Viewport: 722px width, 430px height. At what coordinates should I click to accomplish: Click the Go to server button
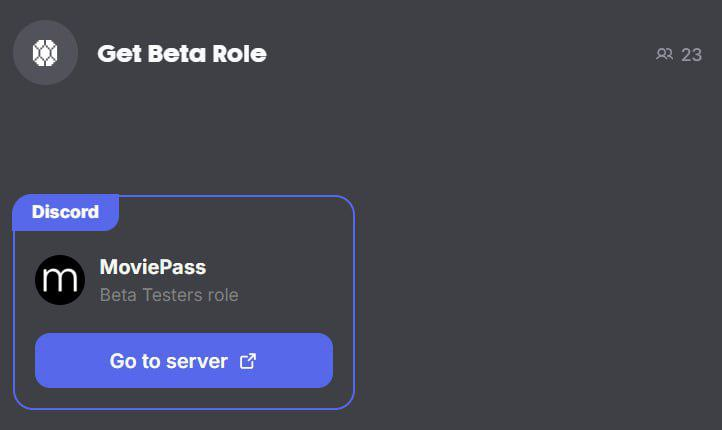184,360
